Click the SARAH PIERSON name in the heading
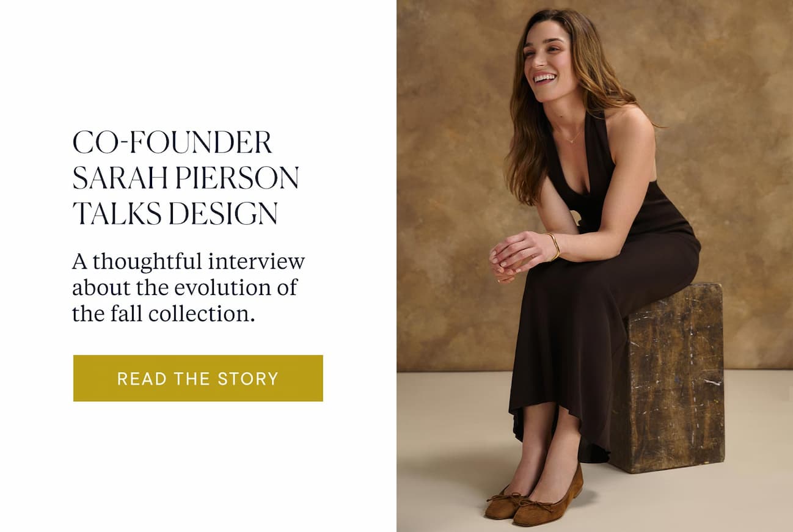The width and height of the screenshot is (793, 532). pos(186,178)
